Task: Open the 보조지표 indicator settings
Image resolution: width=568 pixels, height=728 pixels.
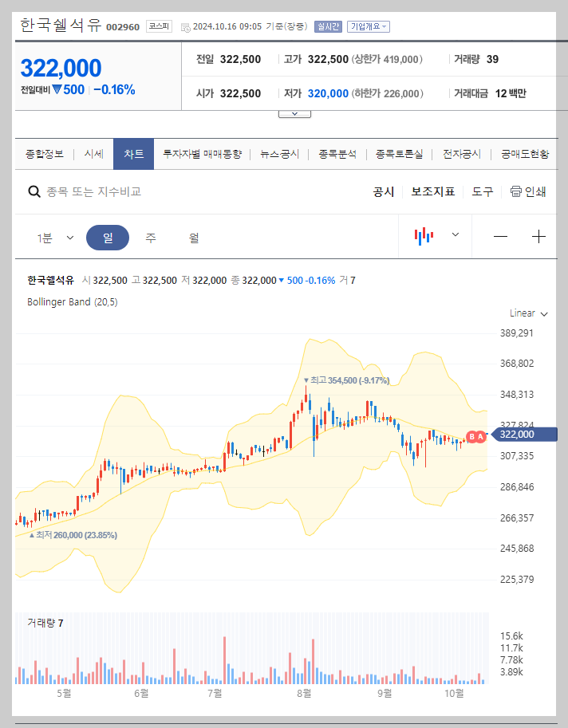Action: tap(433, 191)
